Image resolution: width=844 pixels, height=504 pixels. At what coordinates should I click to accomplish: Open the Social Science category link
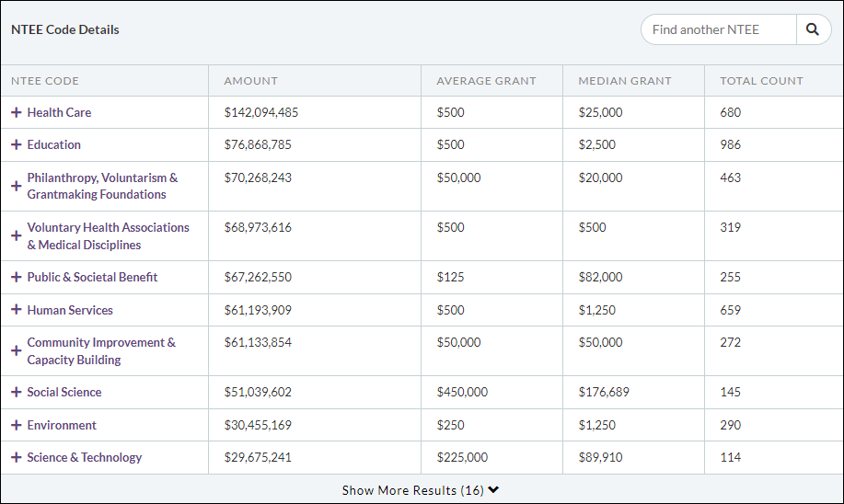pos(64,392)
